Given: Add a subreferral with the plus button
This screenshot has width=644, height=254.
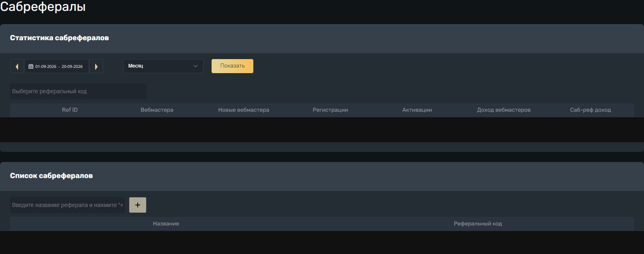Looking at the screenshot, I should pyautogui.click(x=138, y=205).
